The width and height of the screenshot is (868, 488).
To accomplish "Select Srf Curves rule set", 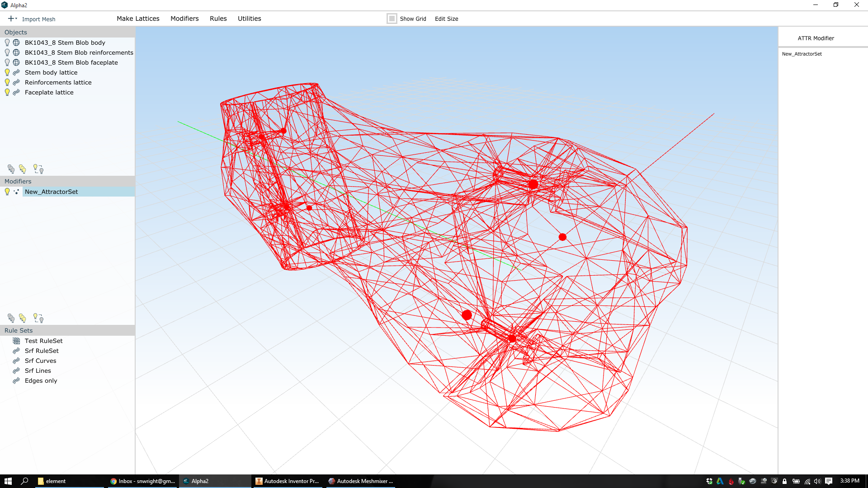I will tap(41, 361).
